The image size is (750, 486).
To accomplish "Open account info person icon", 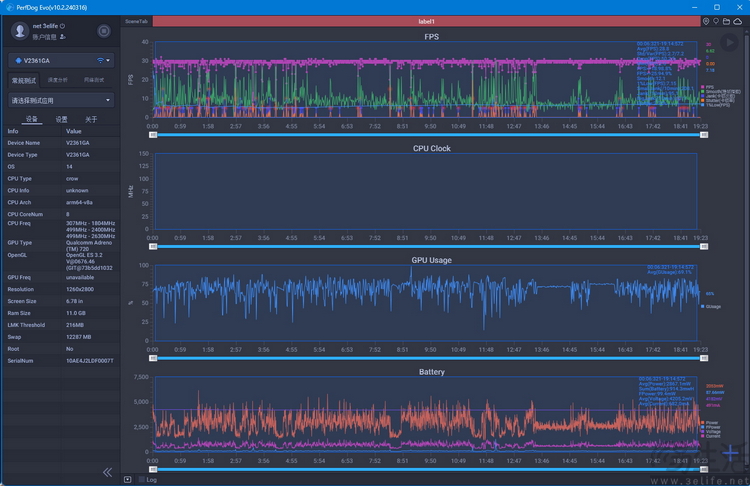I will coord(63,37).
